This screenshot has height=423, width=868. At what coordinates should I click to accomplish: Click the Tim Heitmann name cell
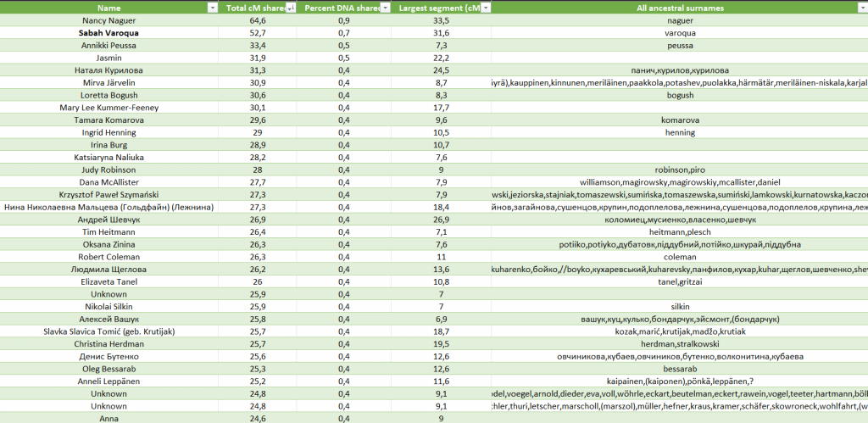[x=108, y=232]
